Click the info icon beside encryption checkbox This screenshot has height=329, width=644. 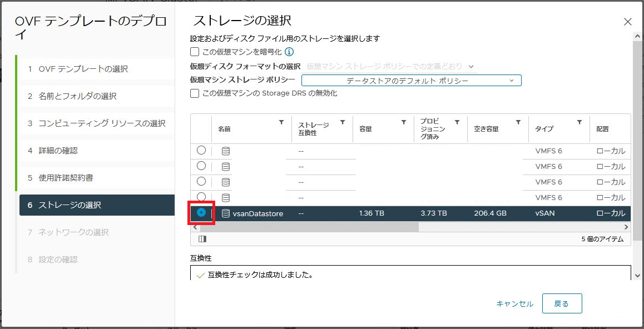[289, 52]
